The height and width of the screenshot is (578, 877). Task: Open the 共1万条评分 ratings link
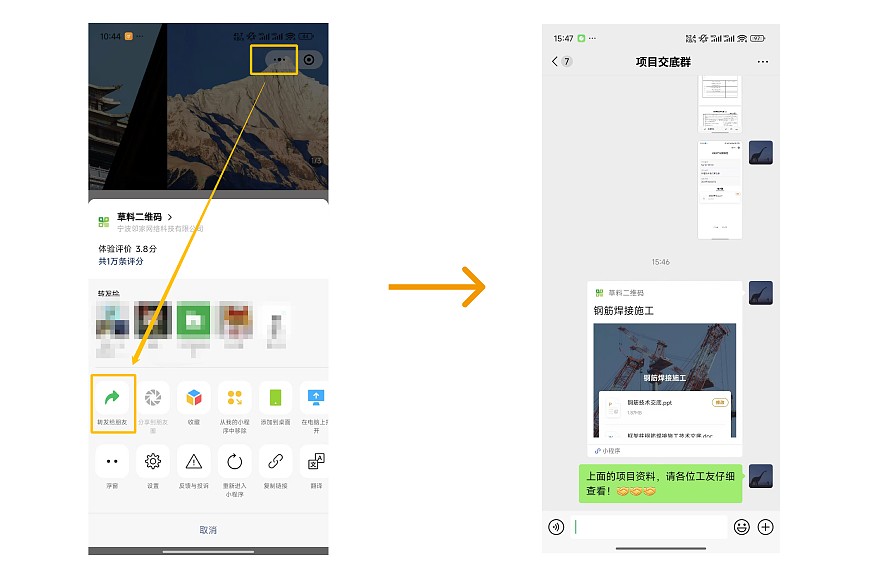121,261
